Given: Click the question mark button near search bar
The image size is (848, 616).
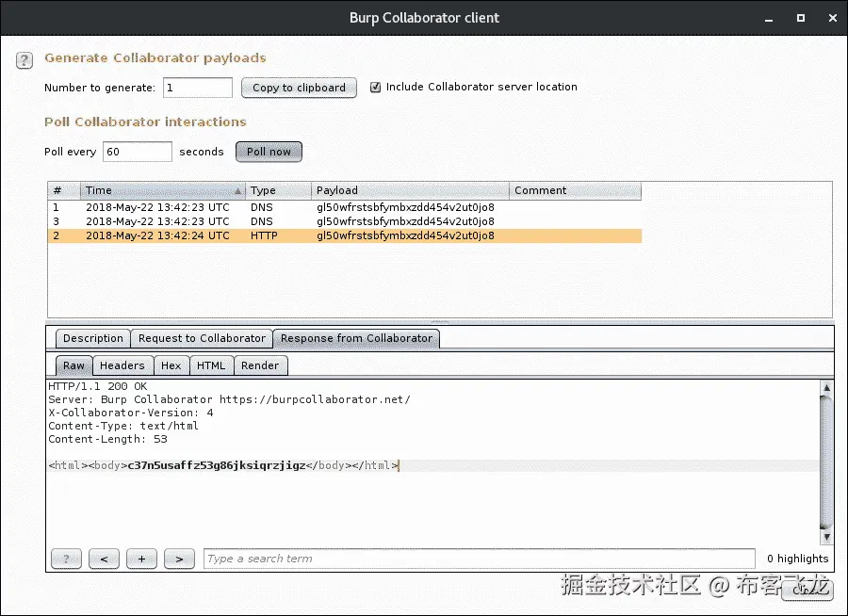Looking at the screenshot, I should [x=66, y=559].
